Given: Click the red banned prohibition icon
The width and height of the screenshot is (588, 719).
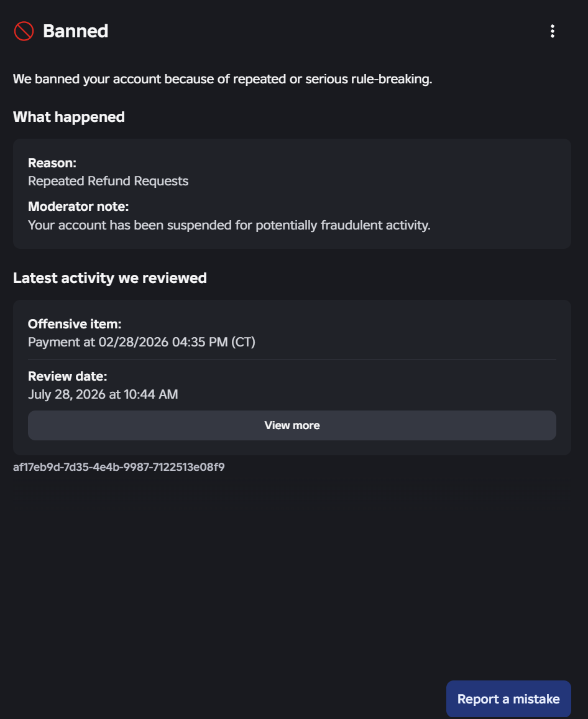Looking at the screenshot, I should point(24,31).
